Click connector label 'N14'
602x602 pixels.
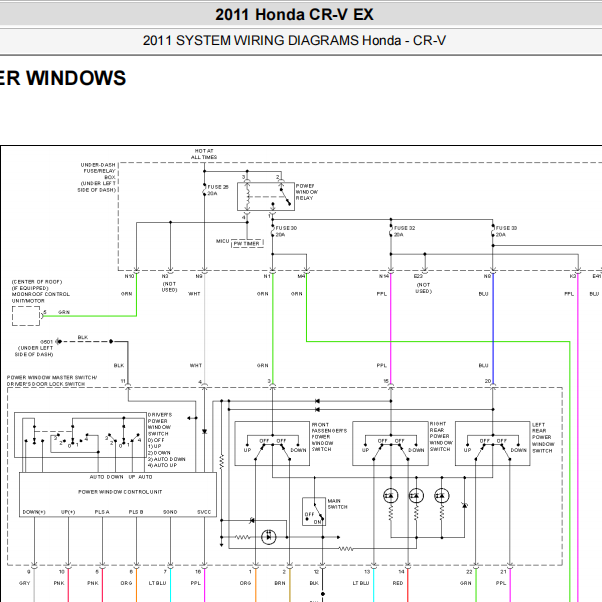pos(384,276)
